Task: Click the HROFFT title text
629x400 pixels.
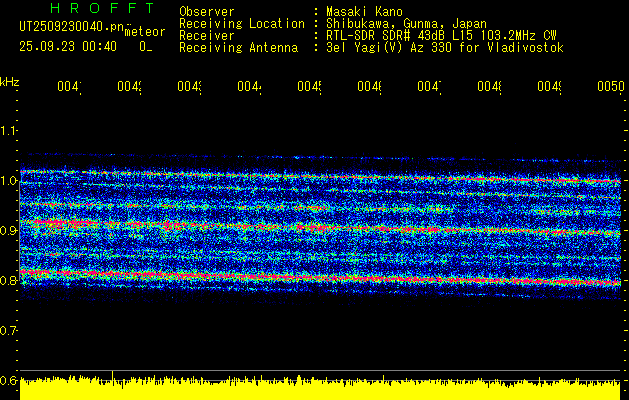Action: pyautogui.click(x=102, y=8)
